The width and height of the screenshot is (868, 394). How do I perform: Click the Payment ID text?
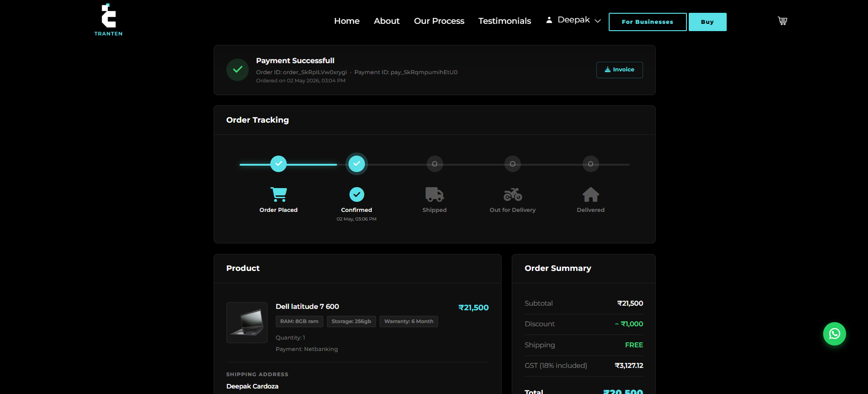point(406,72)
